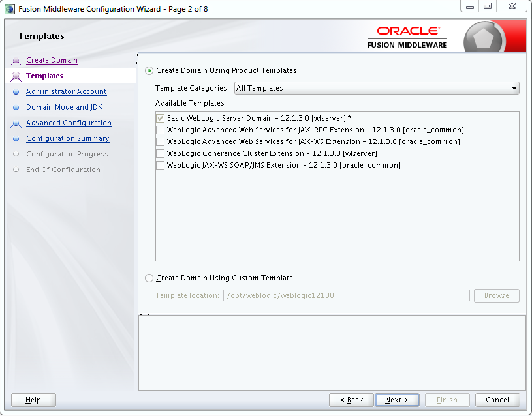The height and width of the screenshot is (416, 532).
Task: Select Create Domain Using Product Templates option
Action: (149, 70)
